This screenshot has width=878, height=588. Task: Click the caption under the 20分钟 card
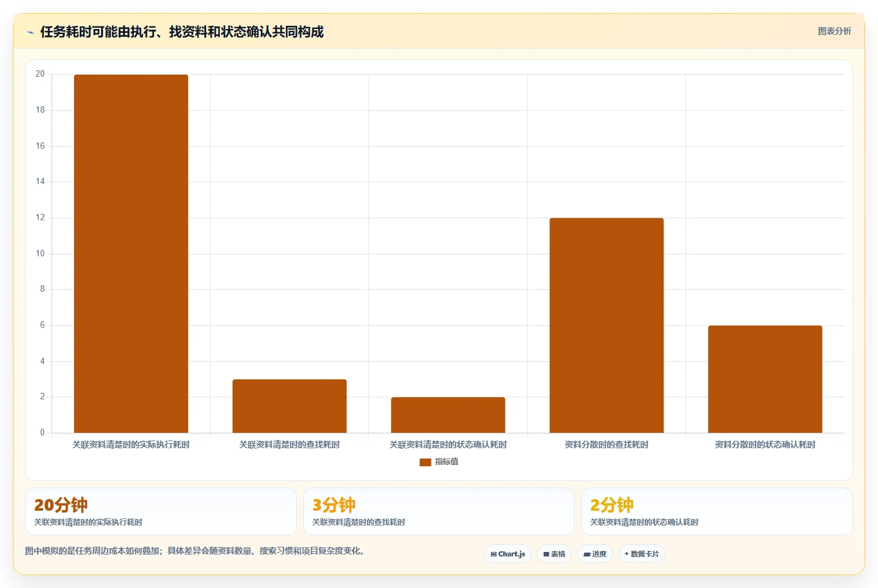click(x=88, y=522)
